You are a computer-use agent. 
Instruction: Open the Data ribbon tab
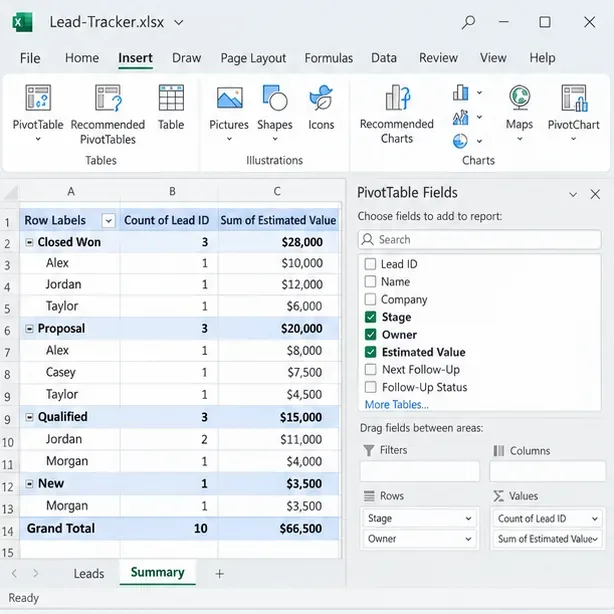click(x=384, y=58)
